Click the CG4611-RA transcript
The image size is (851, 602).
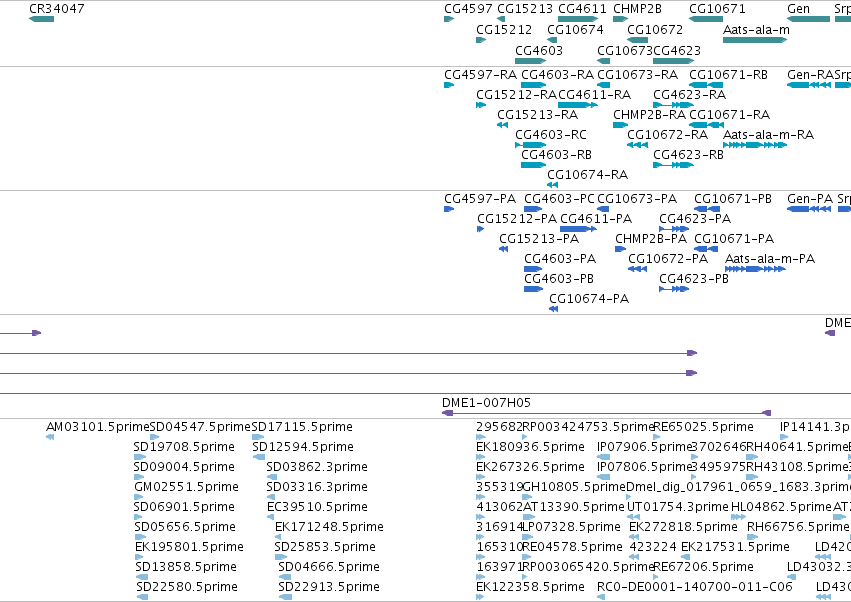tap(578, 105)
